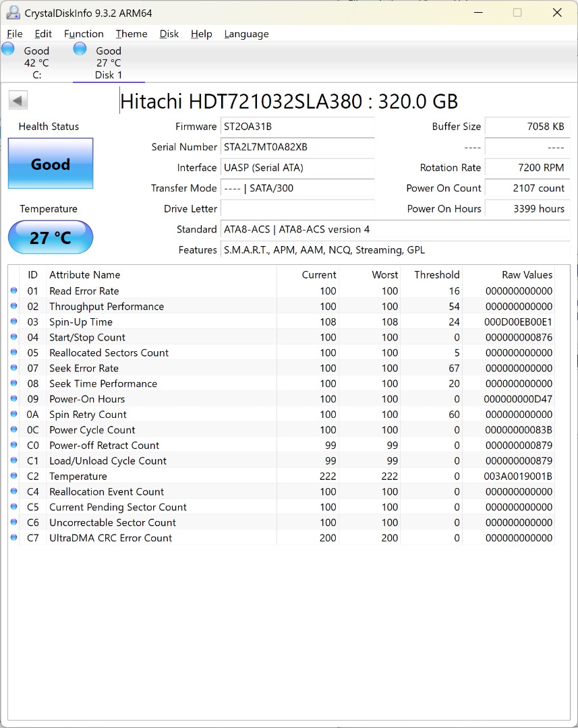Image resolution: width=578 pixels, height=728 pixels.
Task: Open the Disk menu
Action: coord(169,34)
